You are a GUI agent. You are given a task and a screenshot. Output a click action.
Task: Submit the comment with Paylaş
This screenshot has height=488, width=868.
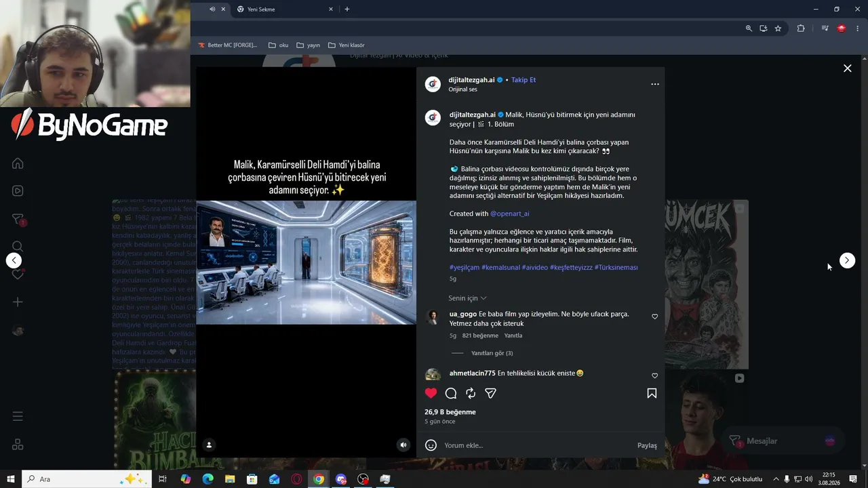coord(647,445)
